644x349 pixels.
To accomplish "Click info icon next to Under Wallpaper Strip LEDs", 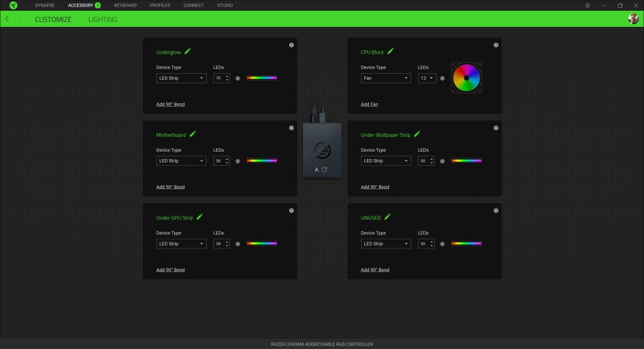I will 442,161.
